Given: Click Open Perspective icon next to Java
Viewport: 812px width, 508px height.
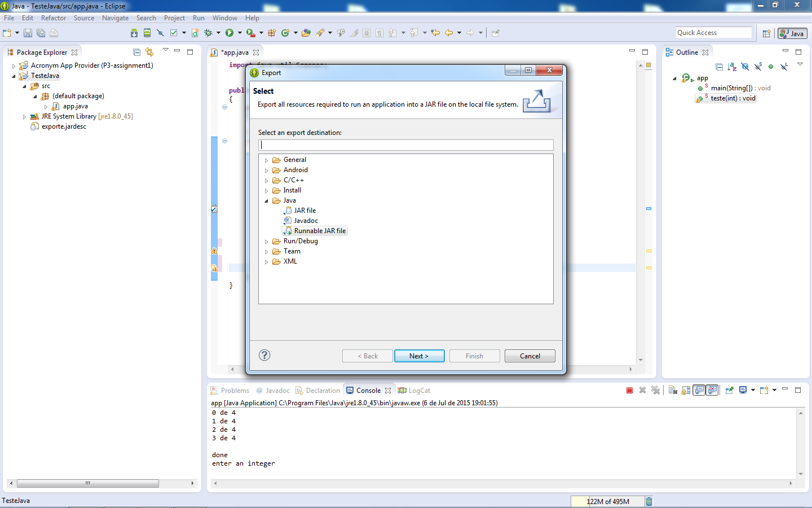Looking at the screenshot, I should (x=766, y=34).
